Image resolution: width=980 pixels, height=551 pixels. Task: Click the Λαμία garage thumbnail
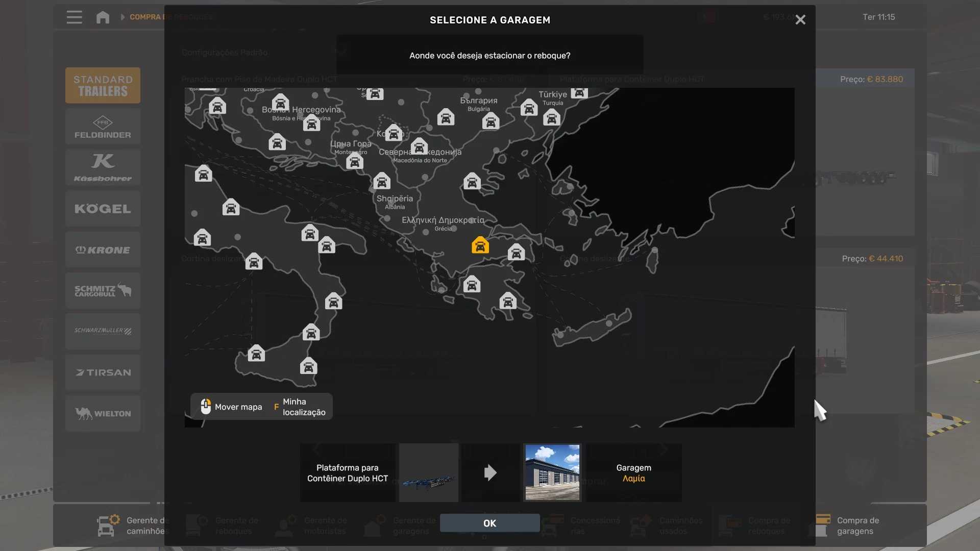pyautogui.click(x=552, y=472)
